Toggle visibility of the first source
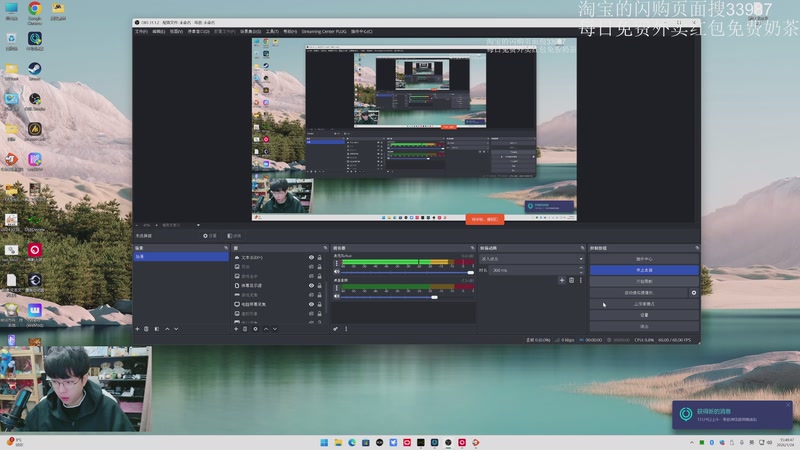The height and width of the screenshot is (450, 800). point(310,257)
